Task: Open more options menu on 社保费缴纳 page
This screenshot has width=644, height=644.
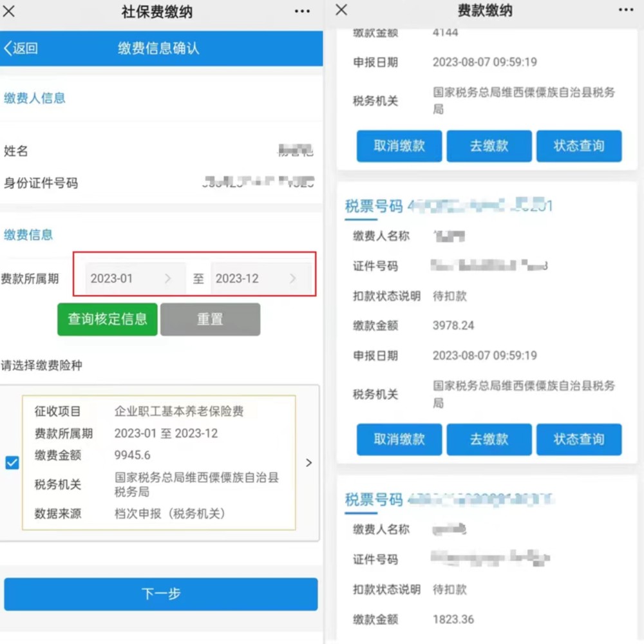Action: pos(302,11)
